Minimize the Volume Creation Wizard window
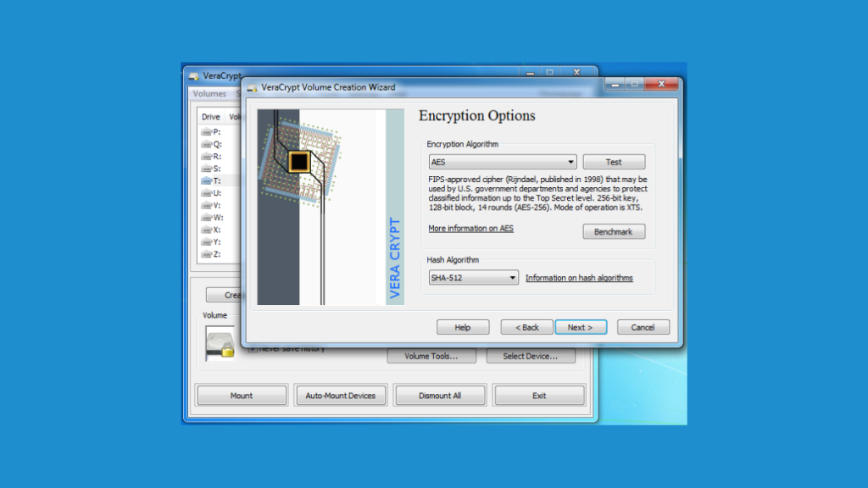Viewport: 868px width, 488px height. point(615,84)
